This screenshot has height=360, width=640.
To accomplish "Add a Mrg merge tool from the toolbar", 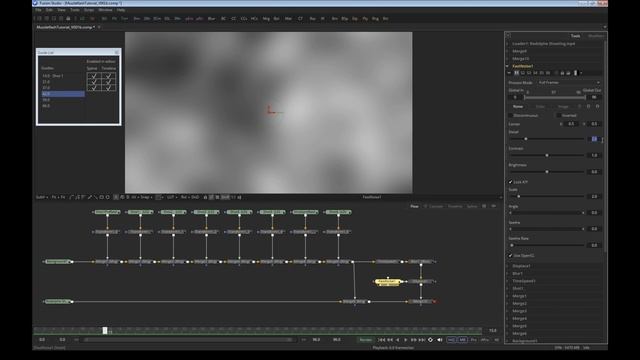I will pos(266,19).
